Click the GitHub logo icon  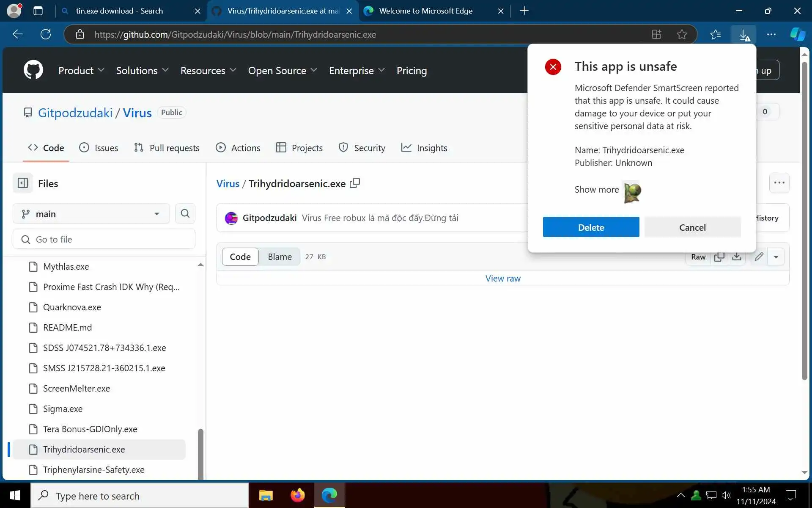point(33,70)
